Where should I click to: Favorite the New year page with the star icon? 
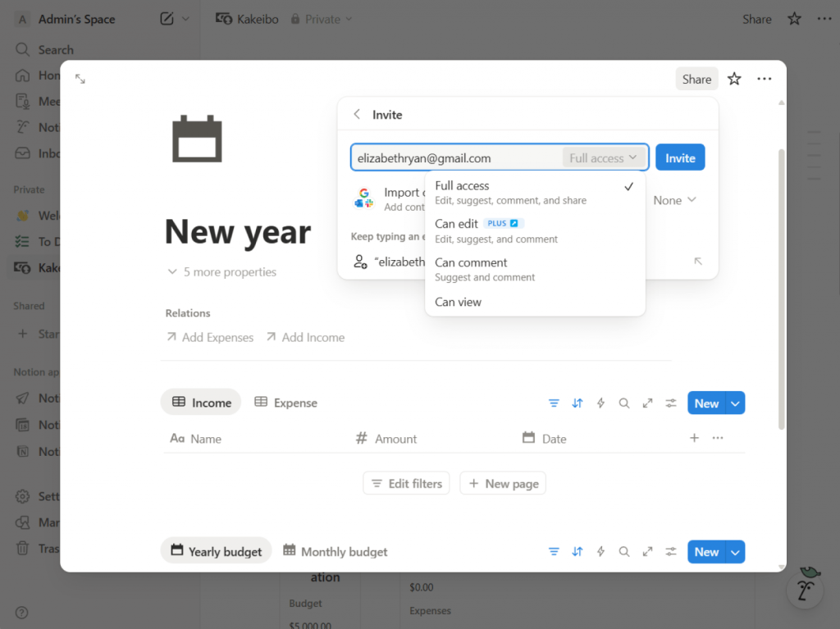pyautogui.click(x=734, y=80)
